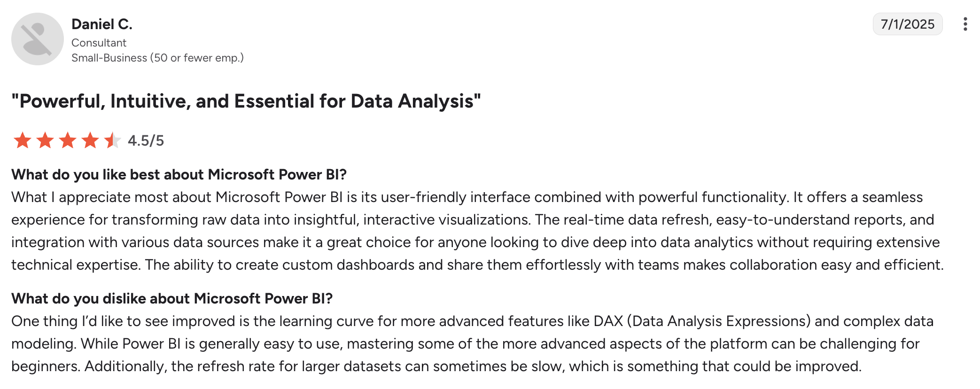Click the "DAX (Data Analysis Expressions)" phrase
Viewport: 980px width, 389px height.
click(x=702, y=321)
